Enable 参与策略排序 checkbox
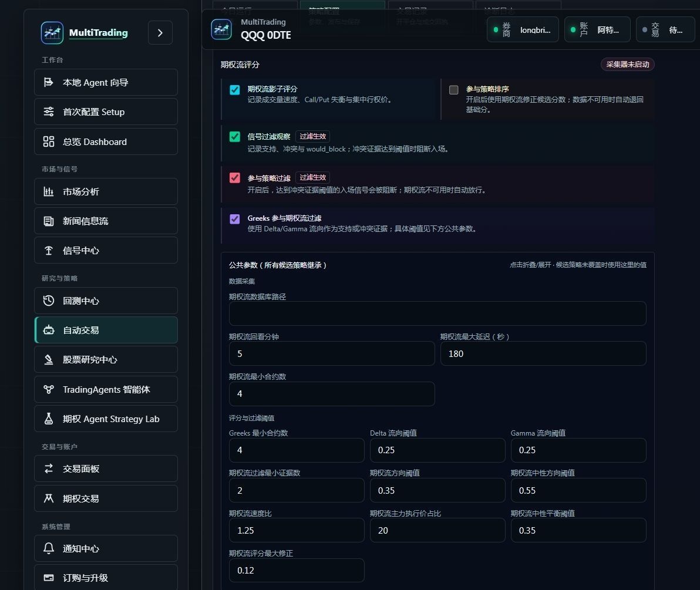700x590 pixels. click(453, 90)
